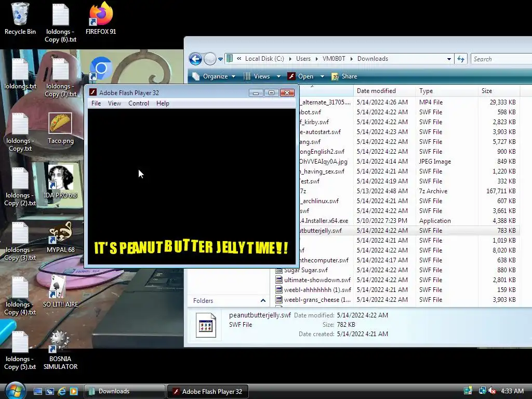This screenshot has width=532, height=399.
Task: Click the Windows Sidebar tray icon
Action: click(x=468, y=391)
